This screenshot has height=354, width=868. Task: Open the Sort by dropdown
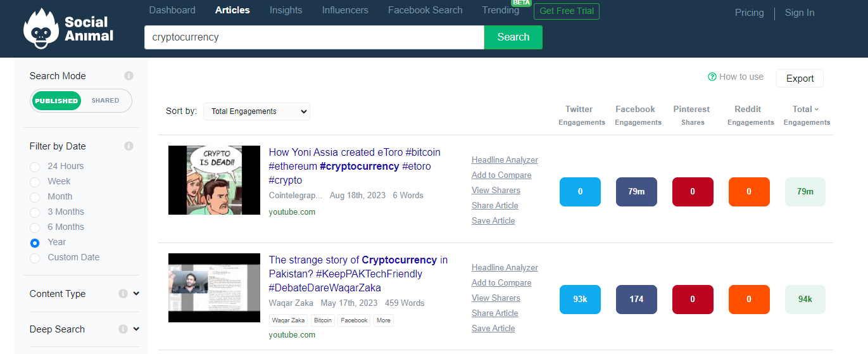(x=256, y=111)
